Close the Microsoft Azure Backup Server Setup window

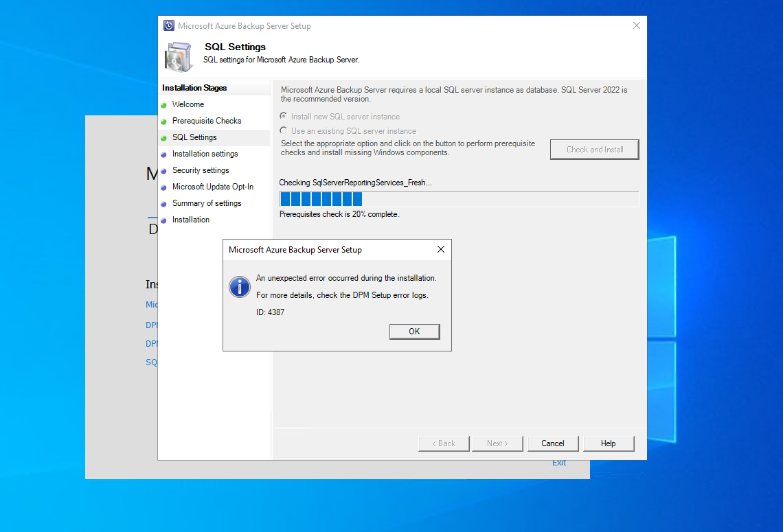pos(636,25)
